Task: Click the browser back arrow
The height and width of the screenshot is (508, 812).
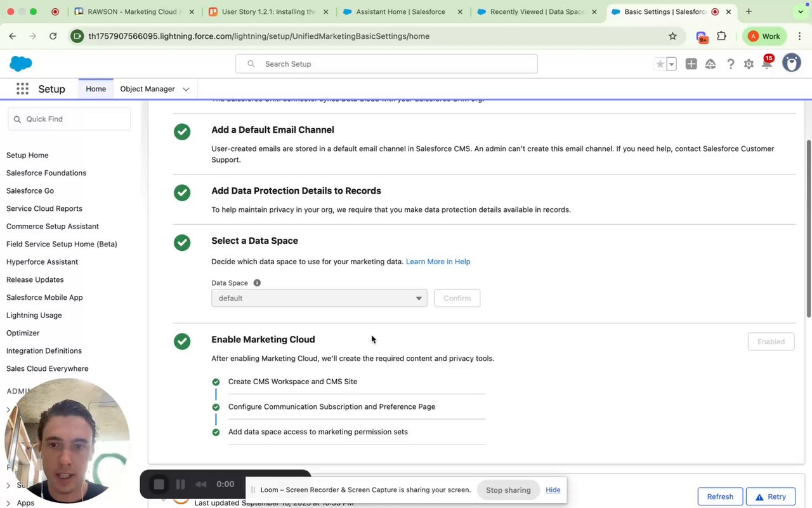Action: point(12,36)
